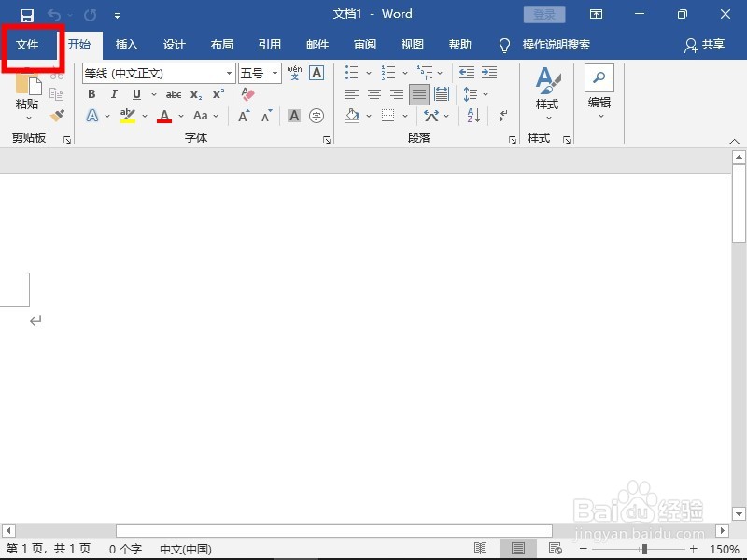
Task: Click the Undo arrow icon
Action: [x=54, y=15]
